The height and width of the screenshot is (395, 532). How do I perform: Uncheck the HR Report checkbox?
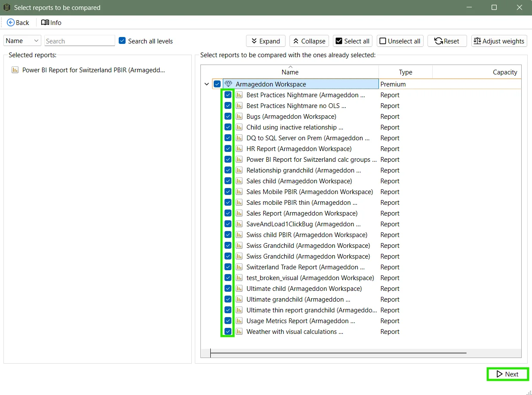[228, 149]
